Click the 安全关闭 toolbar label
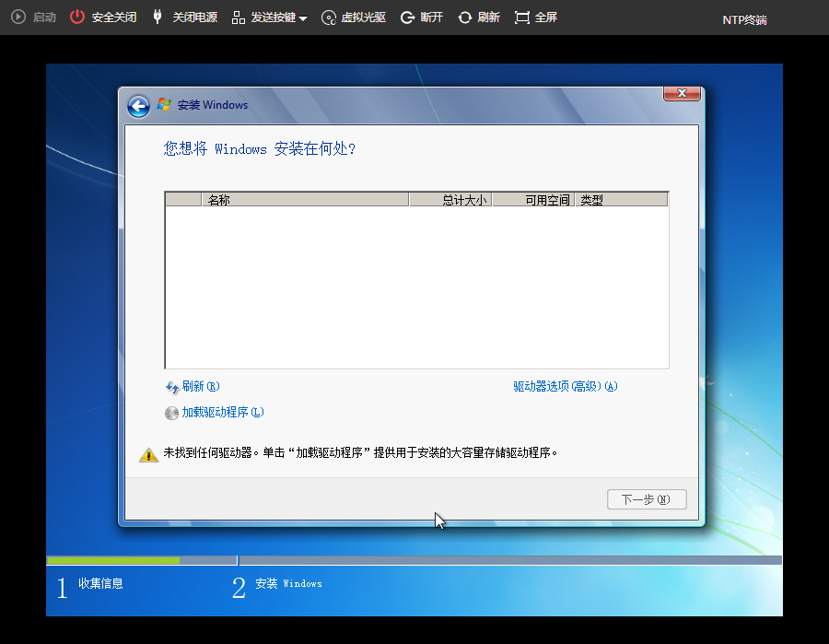 (114, 18)
